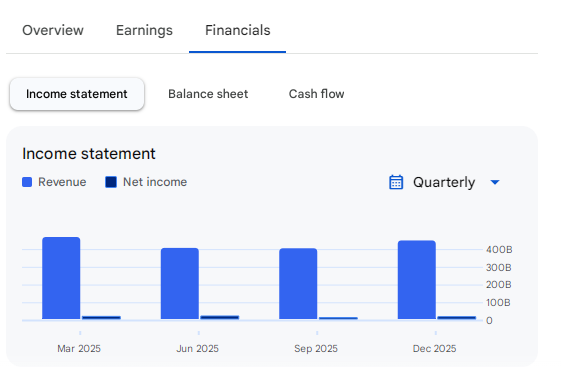Open the Earnings tab
This screenshot has width=561, height=374.
pyautogui.click(x=144, y=30)
